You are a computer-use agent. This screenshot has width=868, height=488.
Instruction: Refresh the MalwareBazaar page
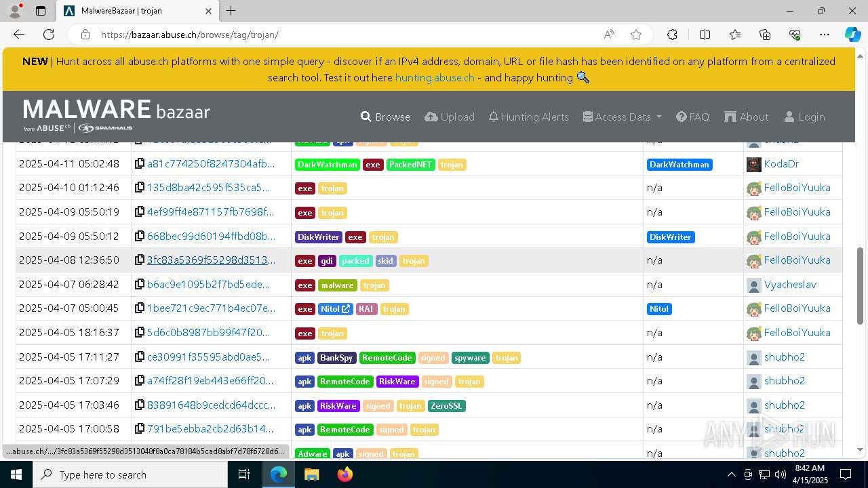(49, 35)
